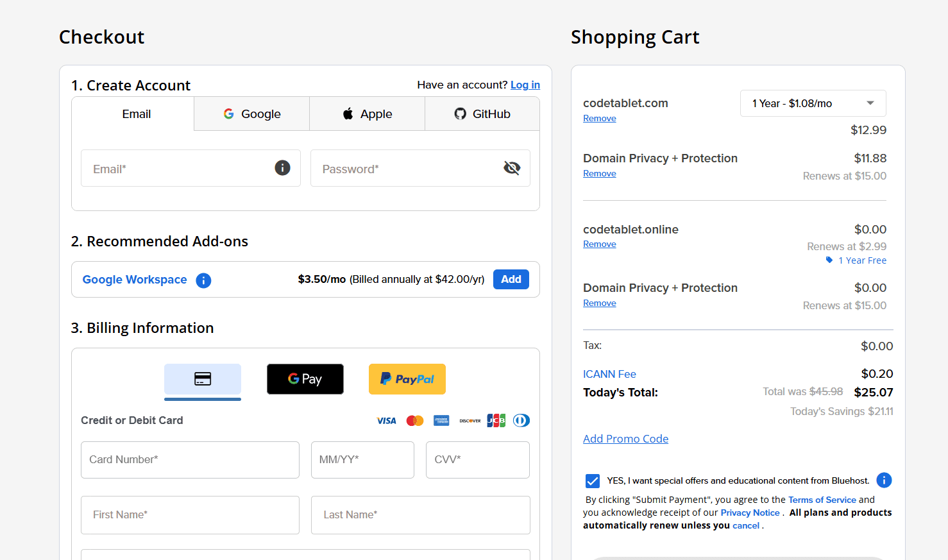Open the Log in link
Viewport: 948px width, 560px height.
(x=525, y=85)
